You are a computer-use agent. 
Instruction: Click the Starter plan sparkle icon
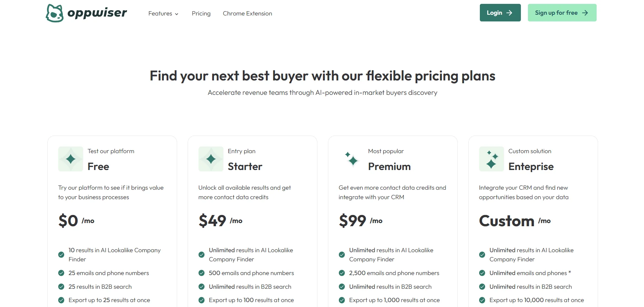click(210, 159)
